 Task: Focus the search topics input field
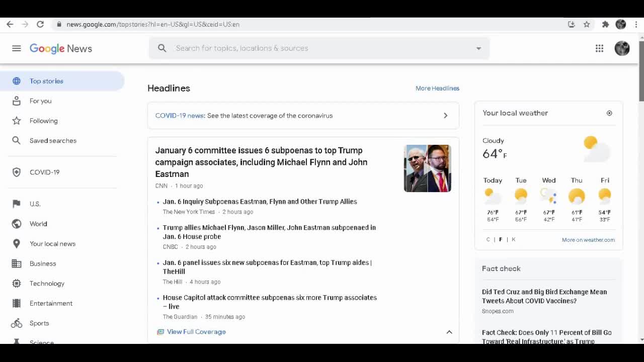point(320,48)
